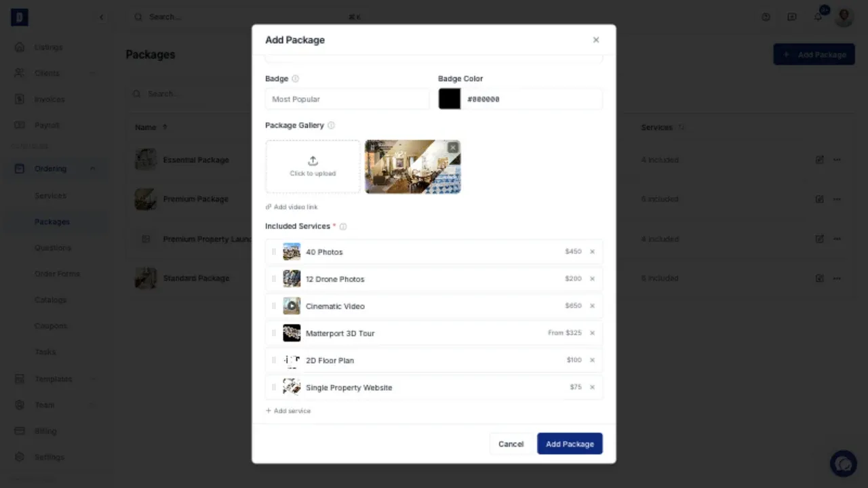Grab drag handle of Single Property Website row
Screen dimensions: 868x488
tap(274, 387)
